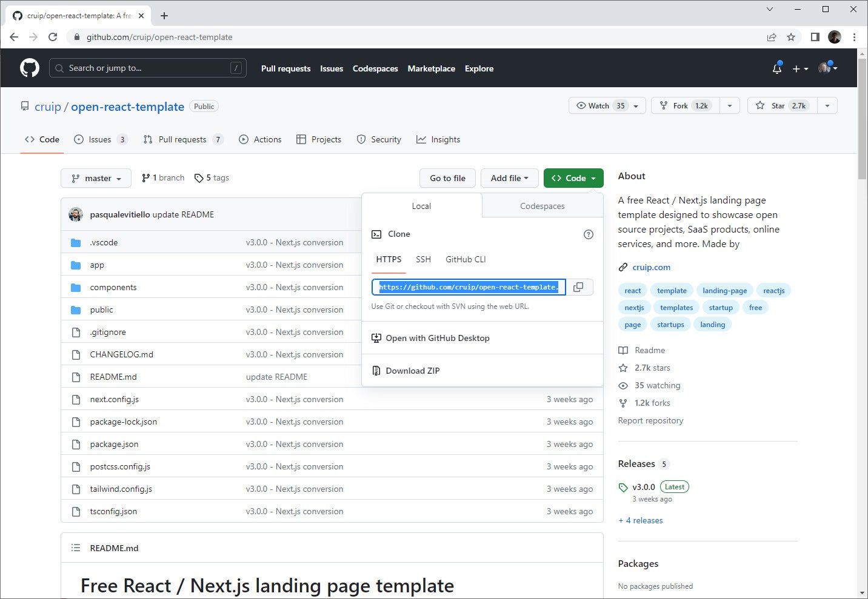Expand the Star lists dropdown arrow
Image resolution: width=868 pixels, height=599 pixels.
click(x=827, y=105)
